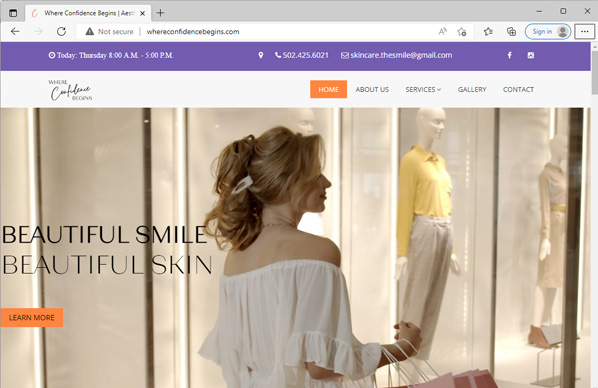Click the phone handset icon

tap(278, 55)
